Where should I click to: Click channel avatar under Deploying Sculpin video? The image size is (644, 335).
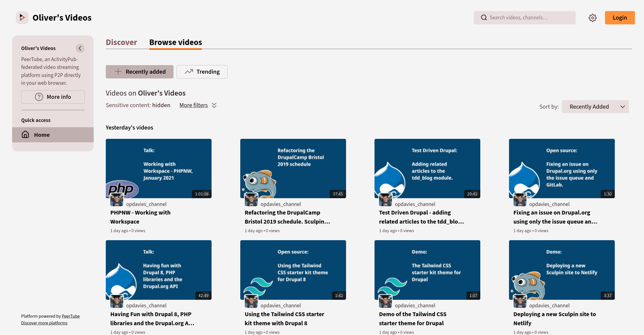pos(520,301)
